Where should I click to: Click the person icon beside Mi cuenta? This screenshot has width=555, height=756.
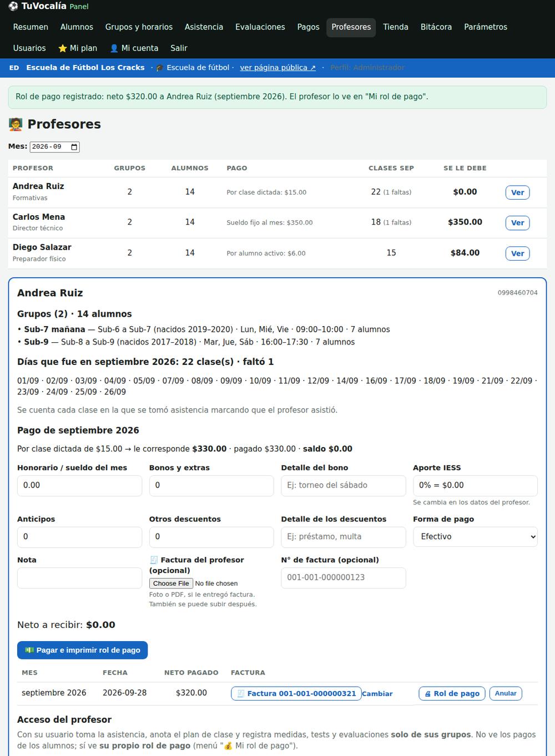click(x=114, y=48)
